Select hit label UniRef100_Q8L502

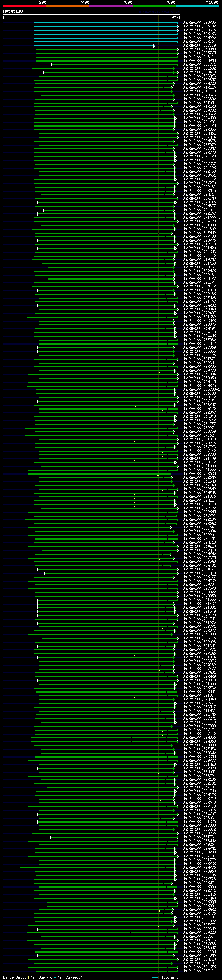click(199, 68)
